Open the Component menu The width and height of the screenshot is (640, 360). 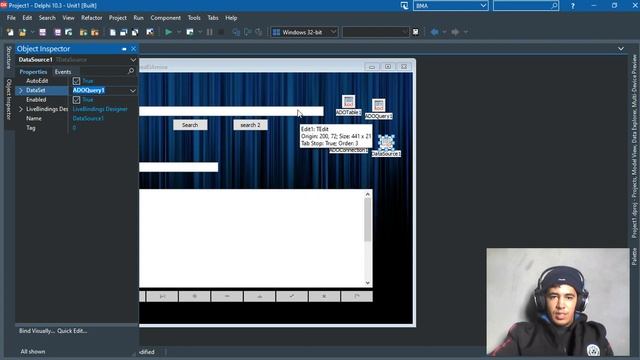tap(165, 18)
